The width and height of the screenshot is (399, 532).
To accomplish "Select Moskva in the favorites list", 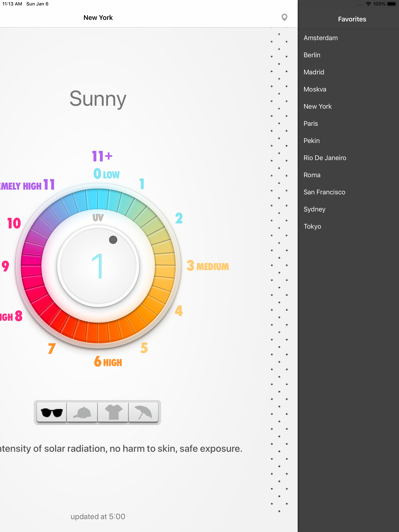I will [x=315, y=89].
